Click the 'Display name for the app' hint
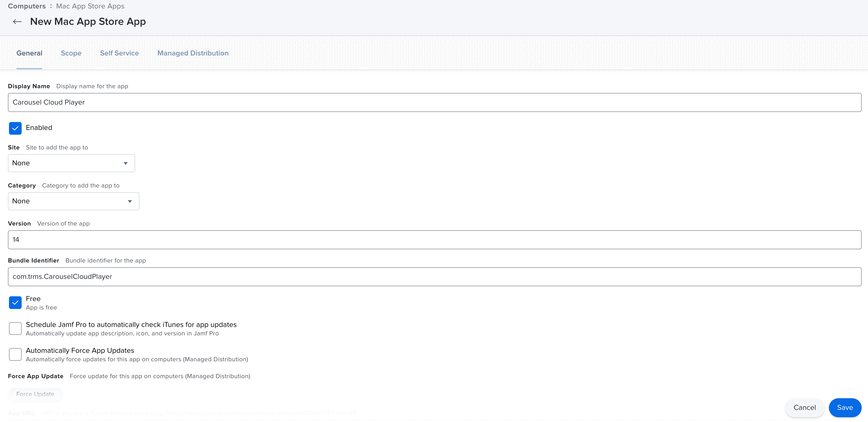This screenshot has height=422, width=868. [x=92, y=86]
